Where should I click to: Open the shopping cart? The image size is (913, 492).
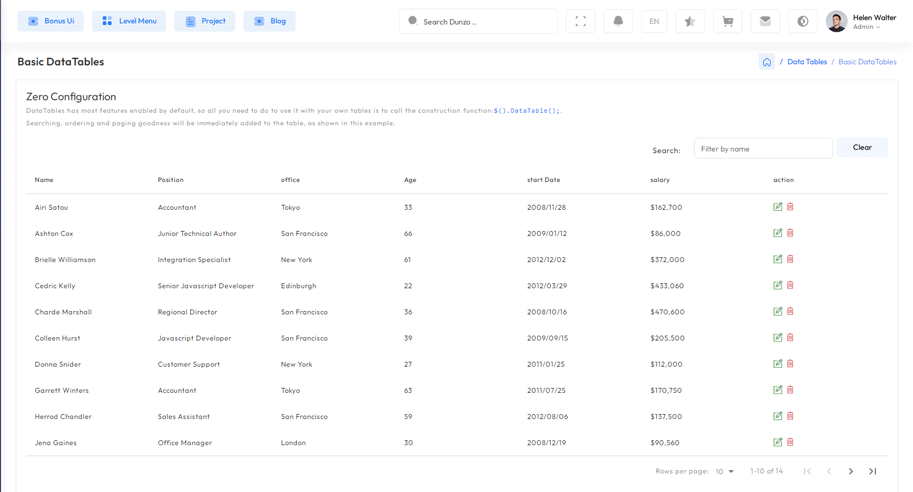click(728, 21)
